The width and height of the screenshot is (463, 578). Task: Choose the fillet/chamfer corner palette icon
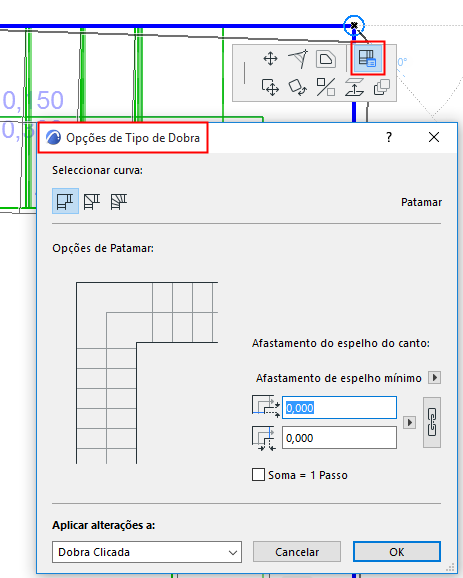point(326,59)
